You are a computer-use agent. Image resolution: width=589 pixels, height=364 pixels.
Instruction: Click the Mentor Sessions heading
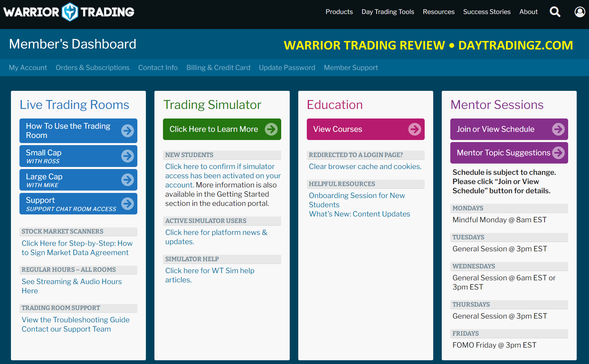pos(497,105)
